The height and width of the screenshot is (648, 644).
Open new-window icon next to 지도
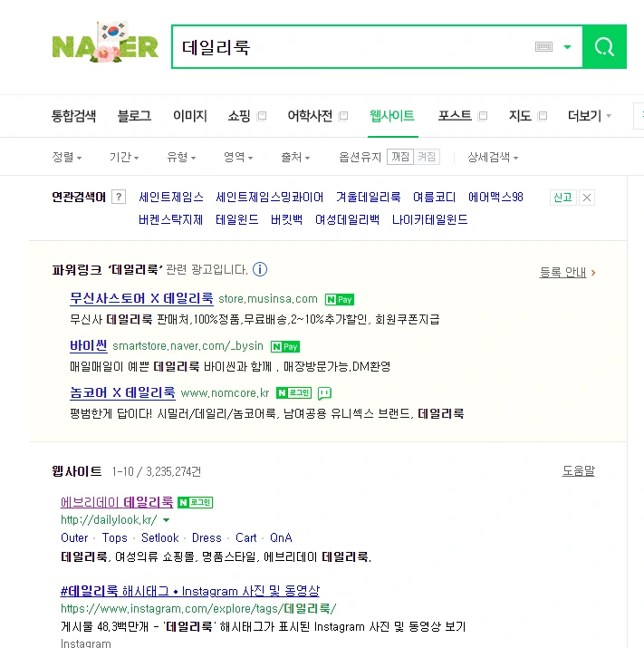(543, 116)
